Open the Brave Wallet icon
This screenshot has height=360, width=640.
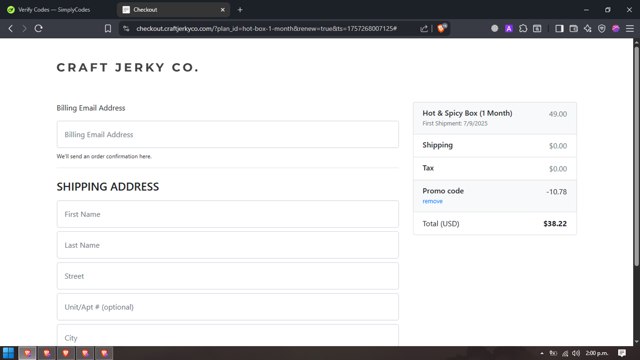click(573, 29)
